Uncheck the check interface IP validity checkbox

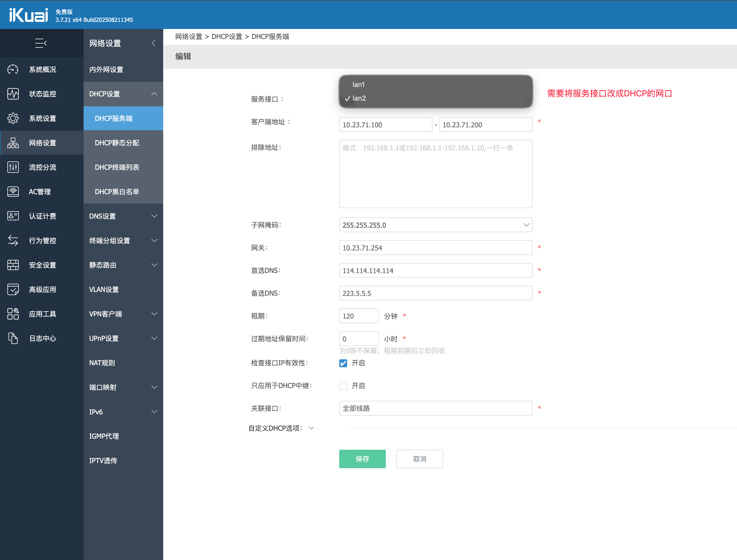[343, 363]
